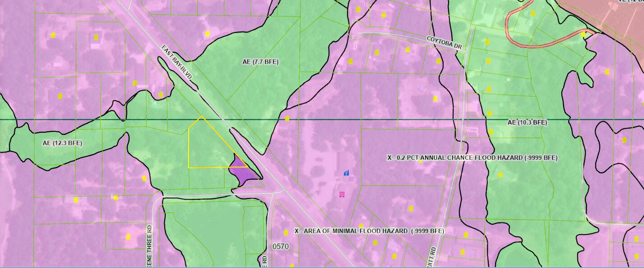Click yellow address marker on dark green line

point(287,119)
